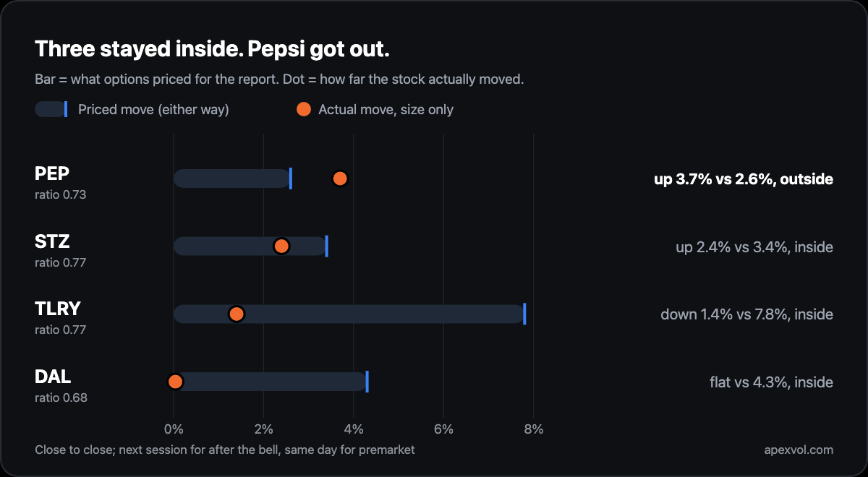Select the STZ ticker label
This screenshot has height=477, width=868.
(52, 241)
